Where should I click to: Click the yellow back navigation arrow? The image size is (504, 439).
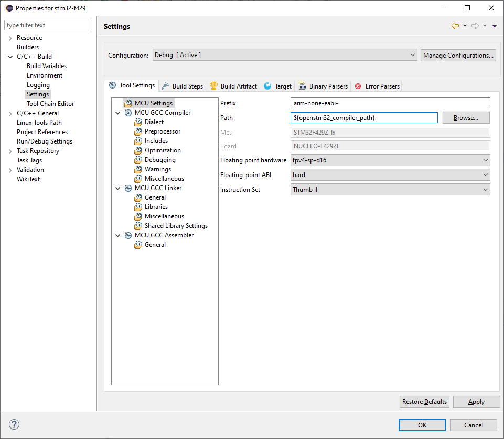click(x=455, y=26)
